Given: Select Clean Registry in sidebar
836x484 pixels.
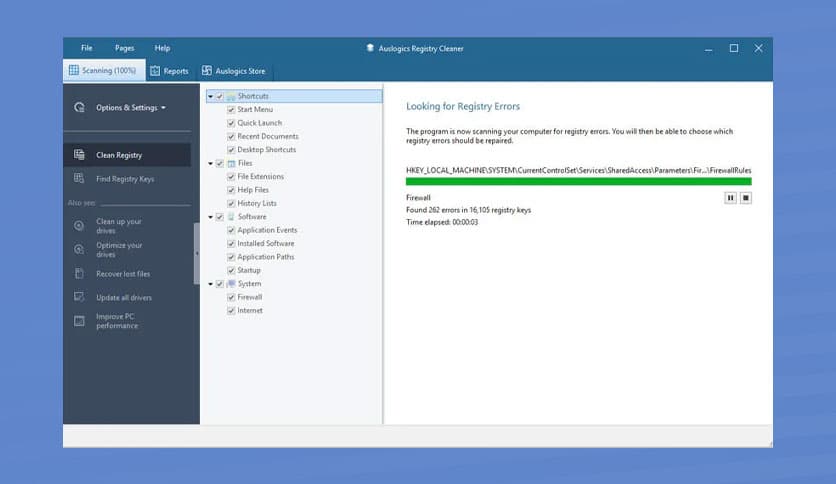Looking at the screenshot, I should (127, 155).
